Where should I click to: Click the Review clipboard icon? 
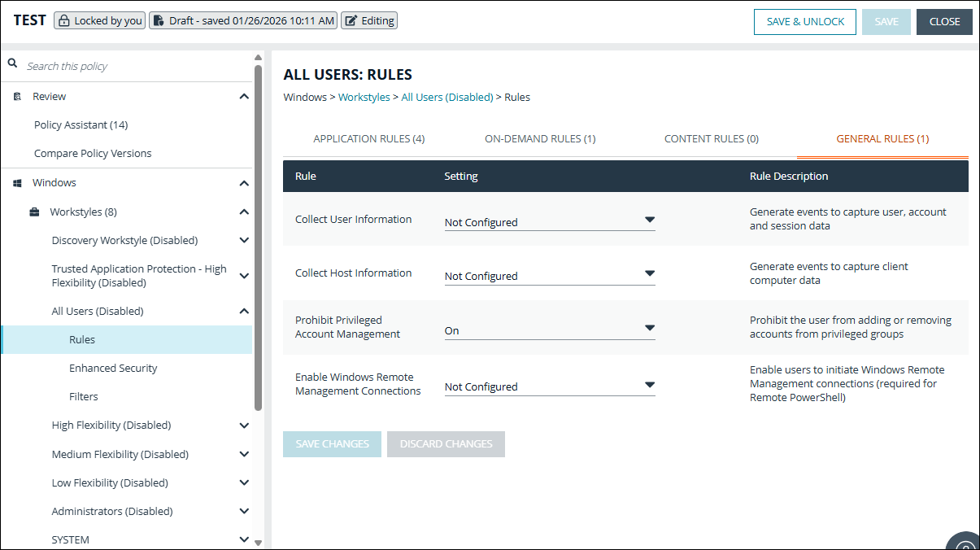pyautogui.click(x=16, y=95)
